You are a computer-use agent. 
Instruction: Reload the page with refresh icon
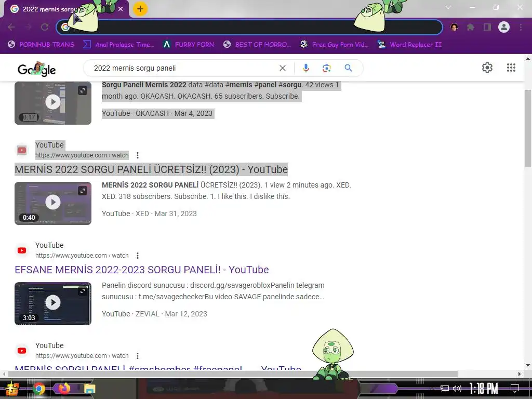pyautogui.click(x=45, y=27)
